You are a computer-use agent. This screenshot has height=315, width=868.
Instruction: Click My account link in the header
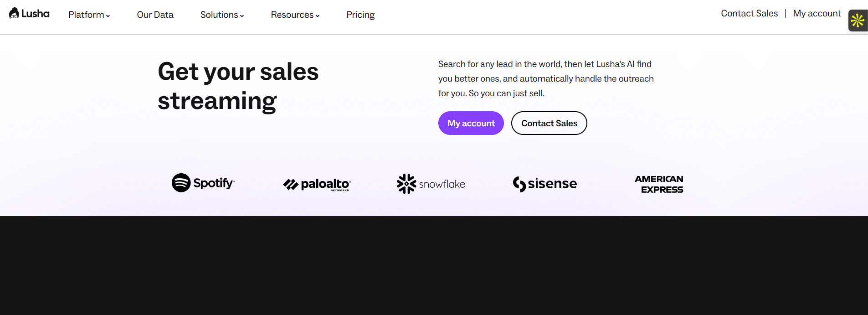click(x=817, y=14)
